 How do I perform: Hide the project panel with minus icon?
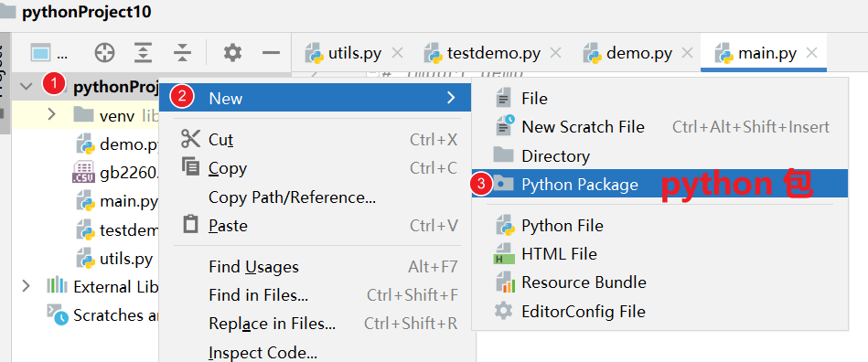click(272, 53)
